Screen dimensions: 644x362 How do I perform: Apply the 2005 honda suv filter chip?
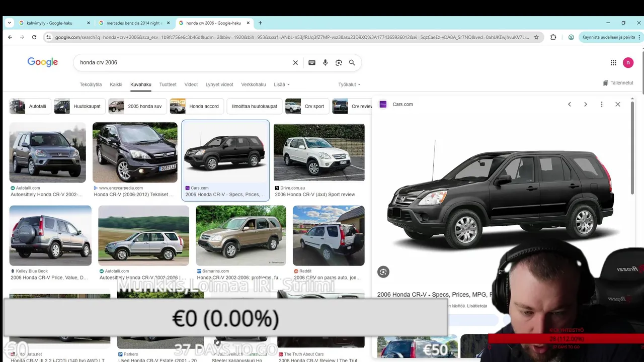tap(137, 107)
